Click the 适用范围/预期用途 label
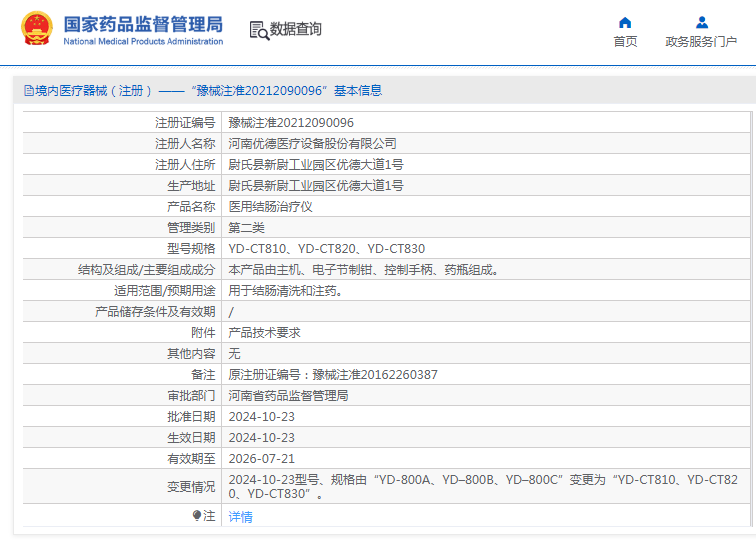The image size is (756, 542). click(x=164, y=291)
